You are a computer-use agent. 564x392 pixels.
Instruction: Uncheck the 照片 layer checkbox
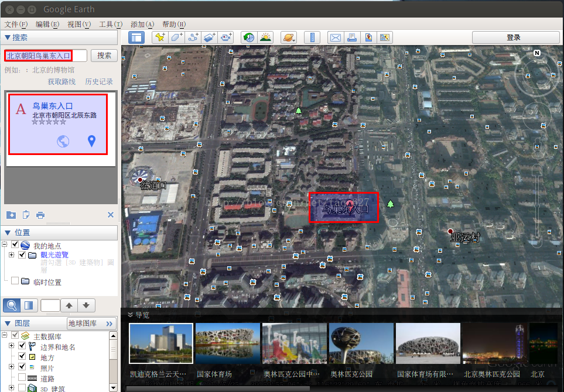point(22,366)
